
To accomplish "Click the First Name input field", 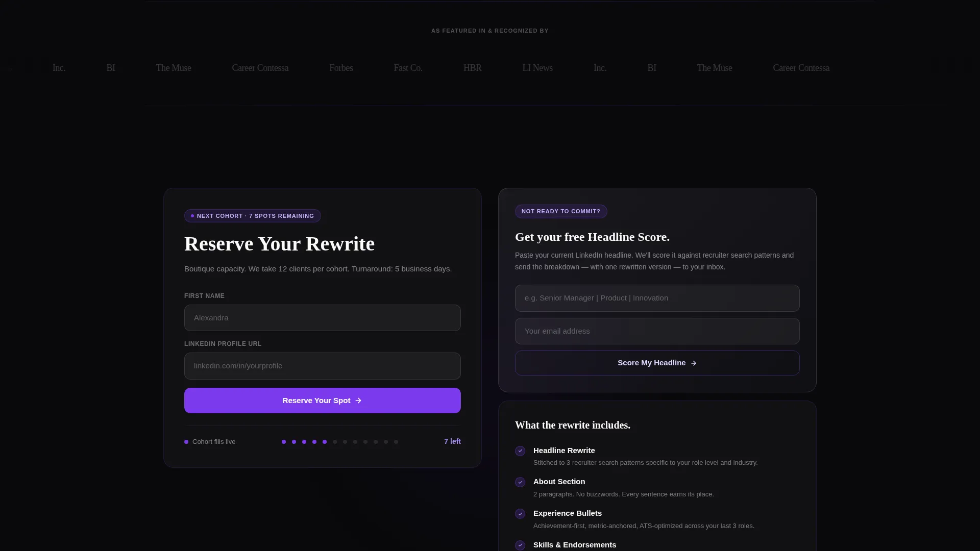I will [x=322, y=318].
